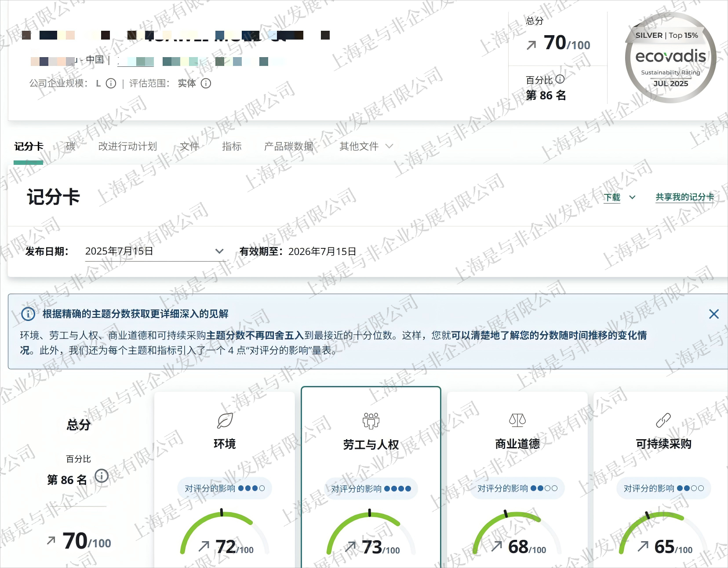Click info icon beside top 百分比 label

click(x=560, y=79)
